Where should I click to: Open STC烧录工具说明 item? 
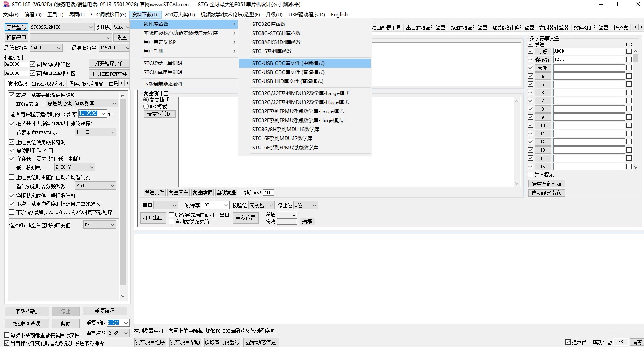coord(184,63)
